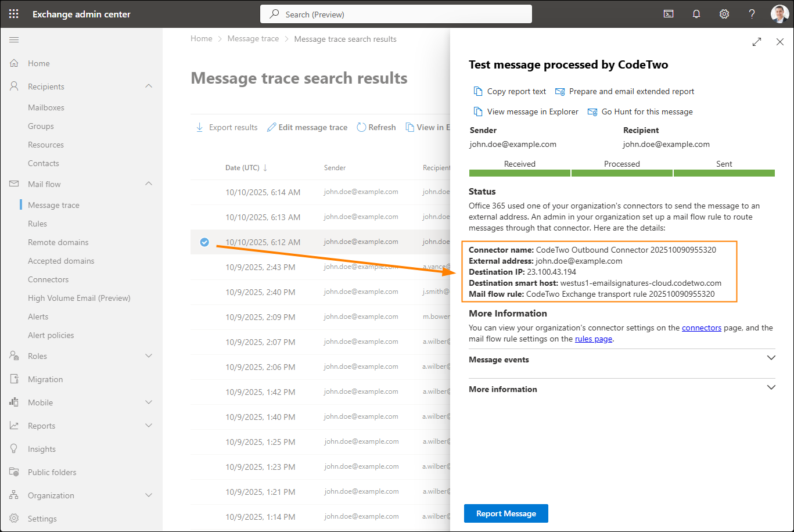The image size is (794, 532).
Task: Click Edit message trace
Action: coord(307,127)
